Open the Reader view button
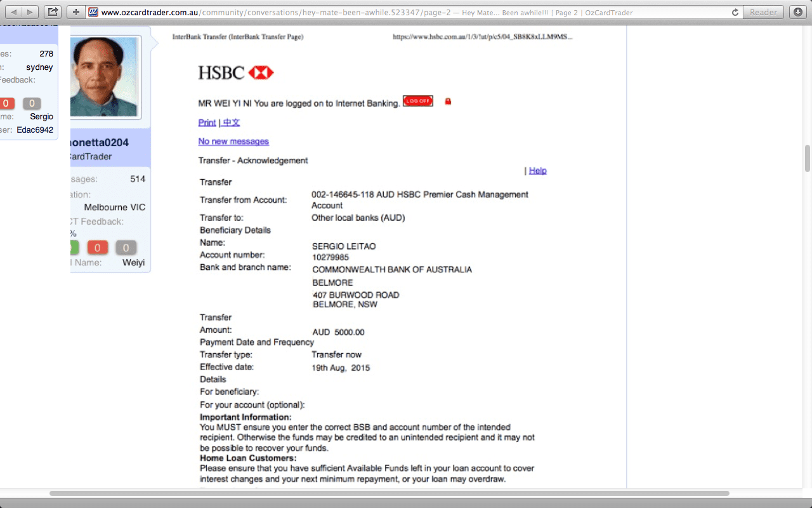Image resolution: width=812 pixels, height=508 pixels. point(763,12)
